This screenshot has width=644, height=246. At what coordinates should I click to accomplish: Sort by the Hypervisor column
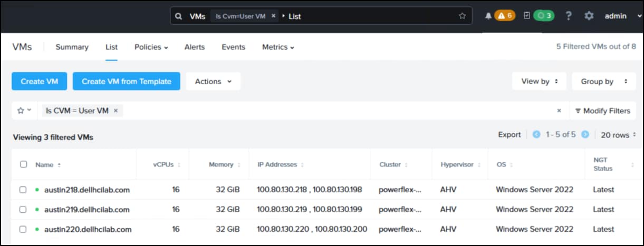(460, 165)
